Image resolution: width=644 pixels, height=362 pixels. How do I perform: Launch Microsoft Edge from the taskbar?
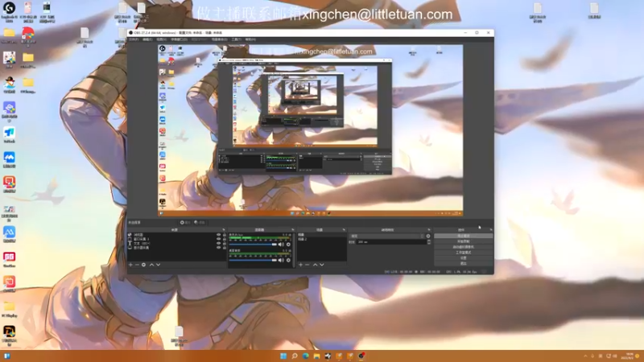pos(306,356)
